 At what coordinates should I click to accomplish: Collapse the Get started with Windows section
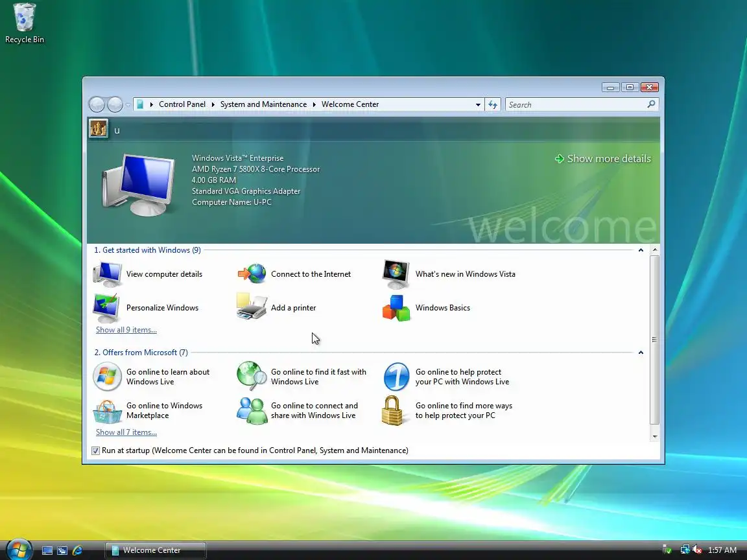641,250
